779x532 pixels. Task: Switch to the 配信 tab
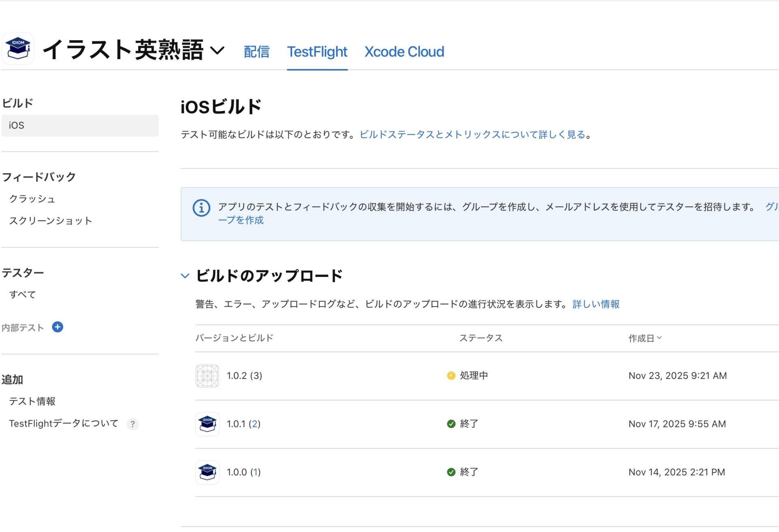(256, 52)
